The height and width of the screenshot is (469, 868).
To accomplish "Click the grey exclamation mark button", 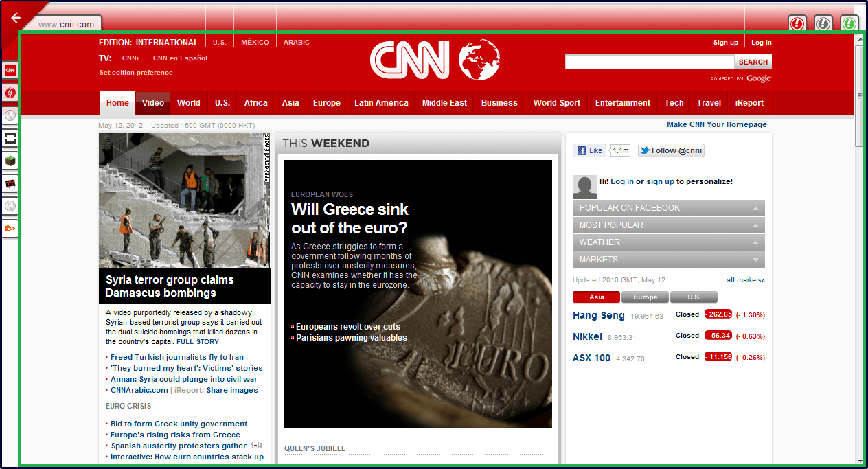I will click(x=823, y=24).
